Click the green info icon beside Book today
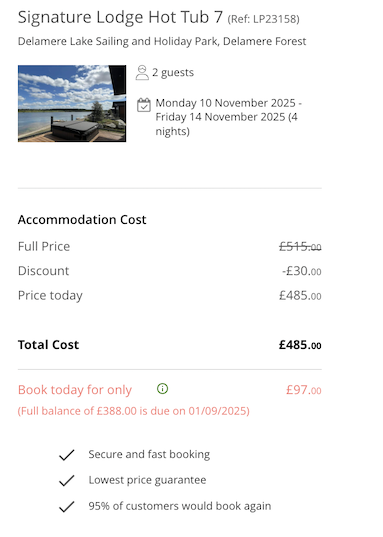 coord(162,389)
